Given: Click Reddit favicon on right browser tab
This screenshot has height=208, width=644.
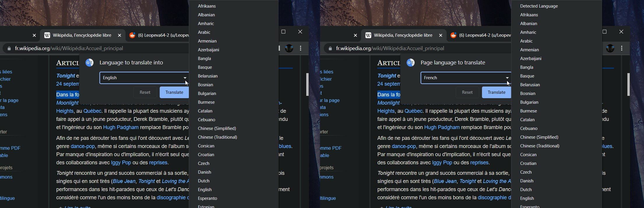Looking at the screenshot, I should pos(453,35).
